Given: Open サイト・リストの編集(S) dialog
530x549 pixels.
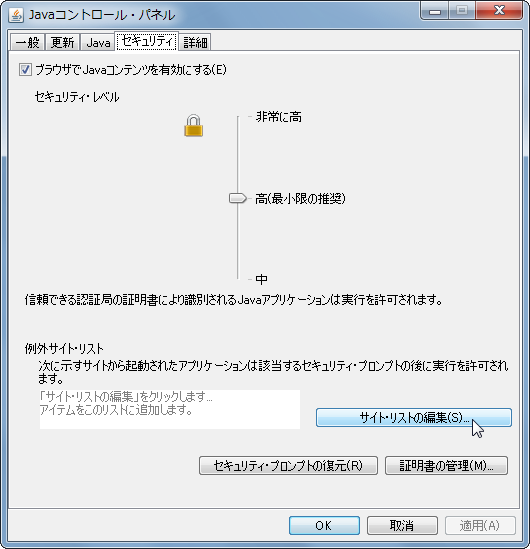Looking at the screenshot, I should pos(414,417).
